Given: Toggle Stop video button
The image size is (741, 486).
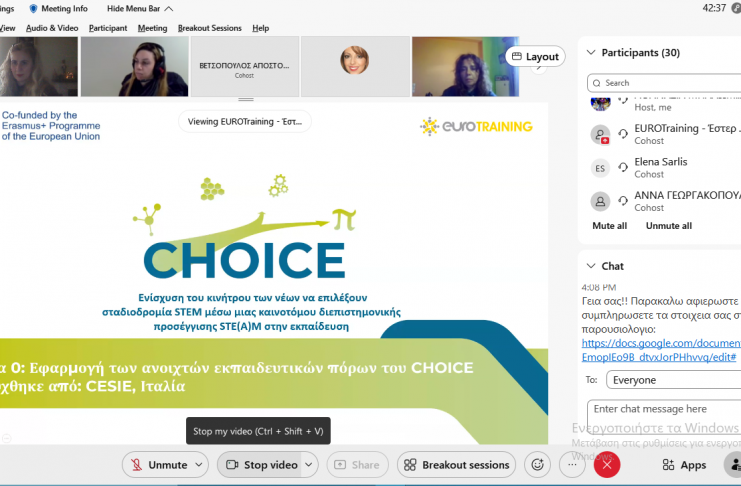Looking at the screenshot, I should (261, 465).
